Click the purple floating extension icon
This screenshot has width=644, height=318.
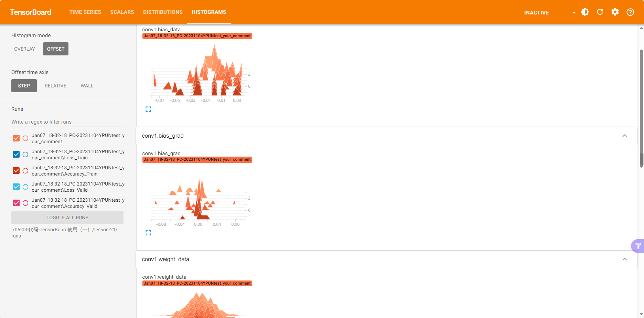click(637, 246)
